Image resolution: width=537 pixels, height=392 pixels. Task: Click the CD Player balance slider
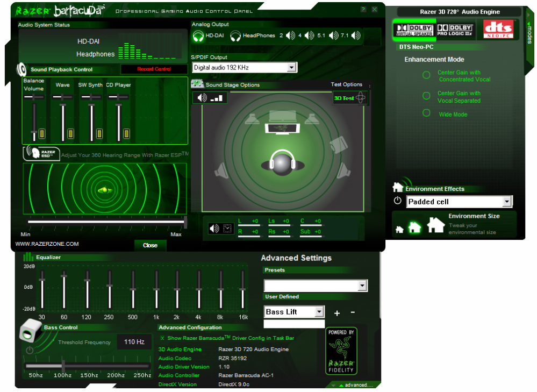118,97
